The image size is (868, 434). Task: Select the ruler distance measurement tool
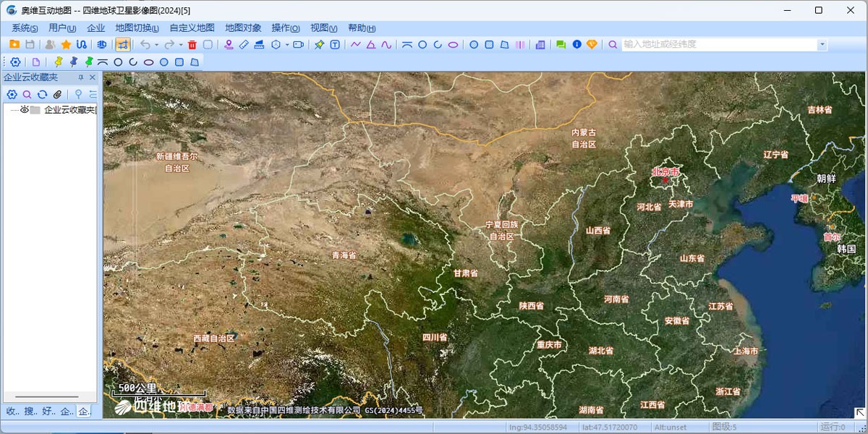pyautogui.click(x=244, y=45)
